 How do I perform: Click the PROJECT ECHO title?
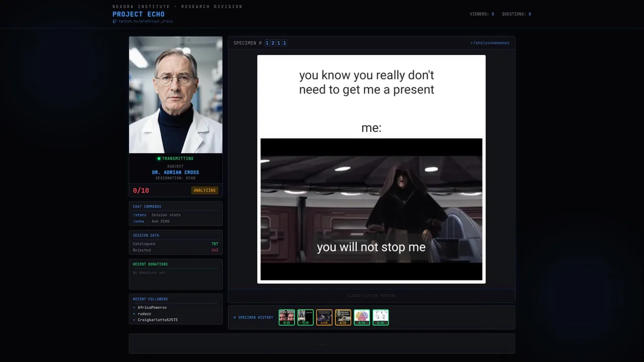[x=138, y=14]
